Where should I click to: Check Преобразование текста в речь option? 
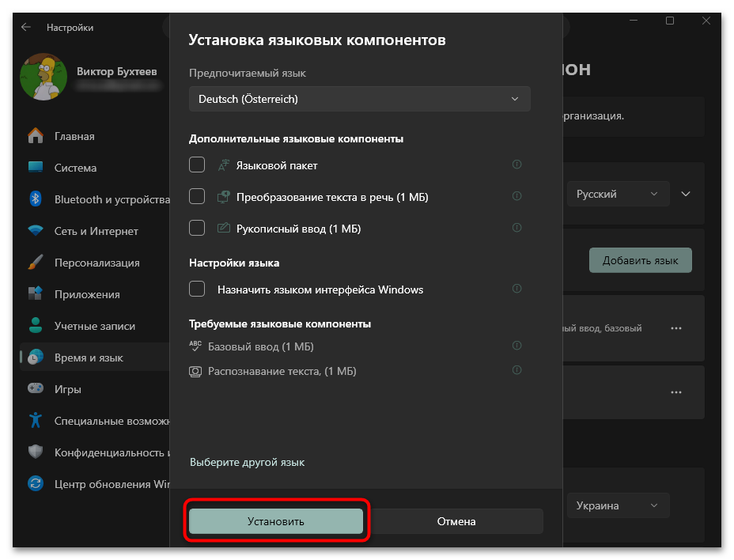coord(197,196)
